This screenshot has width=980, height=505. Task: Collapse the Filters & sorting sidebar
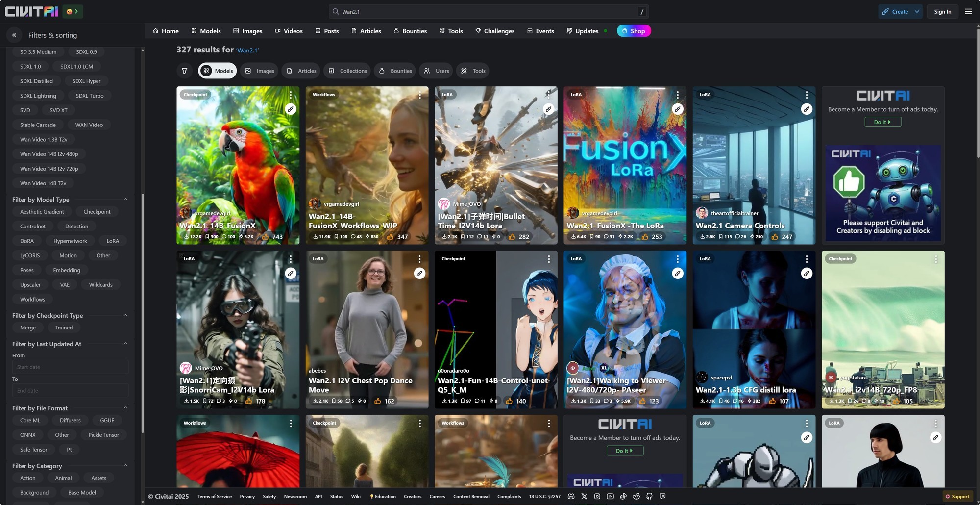click(14, 35)
